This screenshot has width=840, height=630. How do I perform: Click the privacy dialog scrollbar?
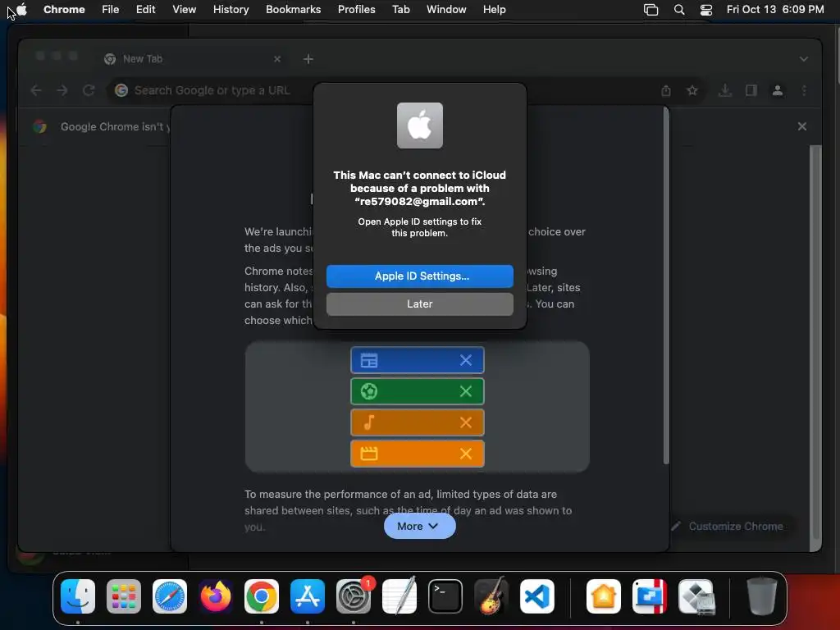tap(666, 285)
